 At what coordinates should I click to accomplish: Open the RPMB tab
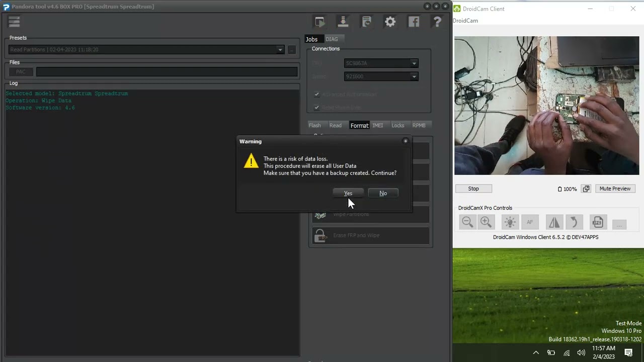click(x=419, y=125)
